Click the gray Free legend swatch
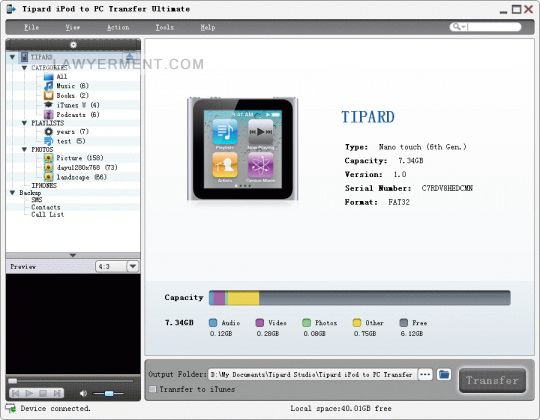This screenshot has width=540, height=420. [404, 323]
